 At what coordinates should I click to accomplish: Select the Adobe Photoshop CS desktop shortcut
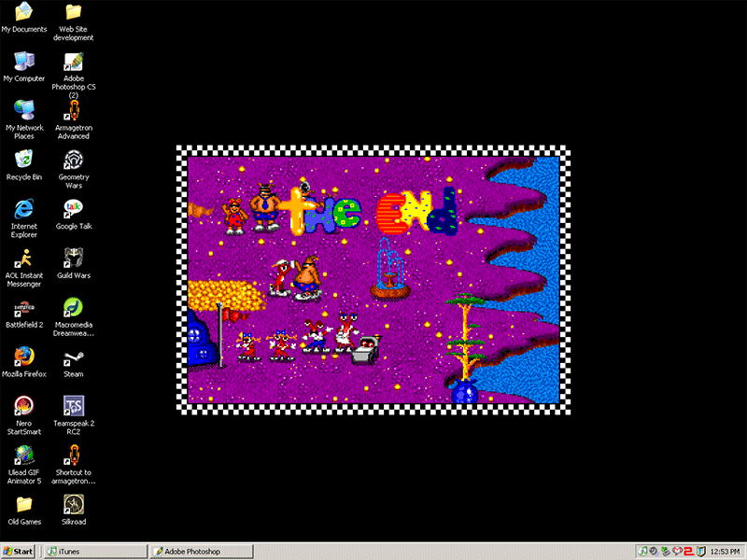(x=74, y=63)
